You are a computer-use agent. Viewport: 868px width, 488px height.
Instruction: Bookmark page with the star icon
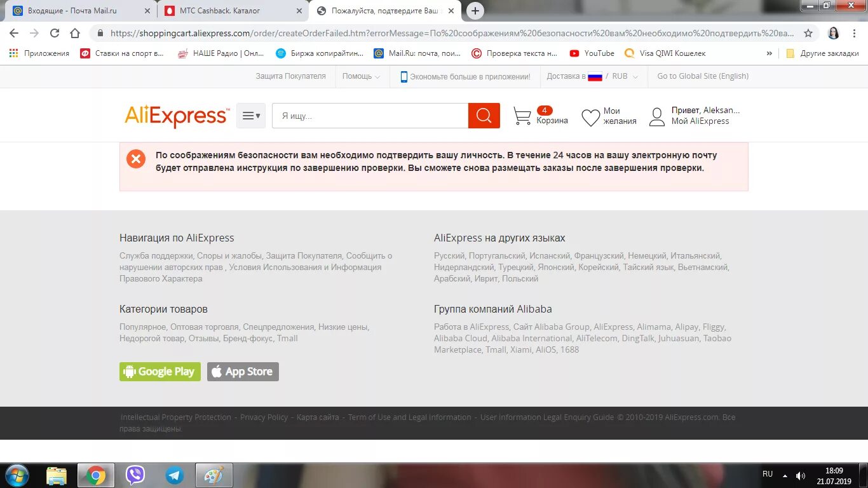click(808, 33)
